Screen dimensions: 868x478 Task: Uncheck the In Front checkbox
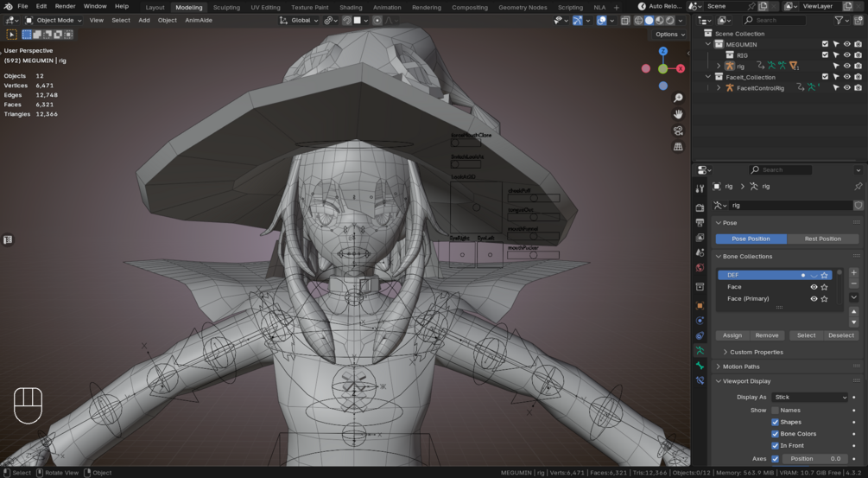(x=775, y=445)
